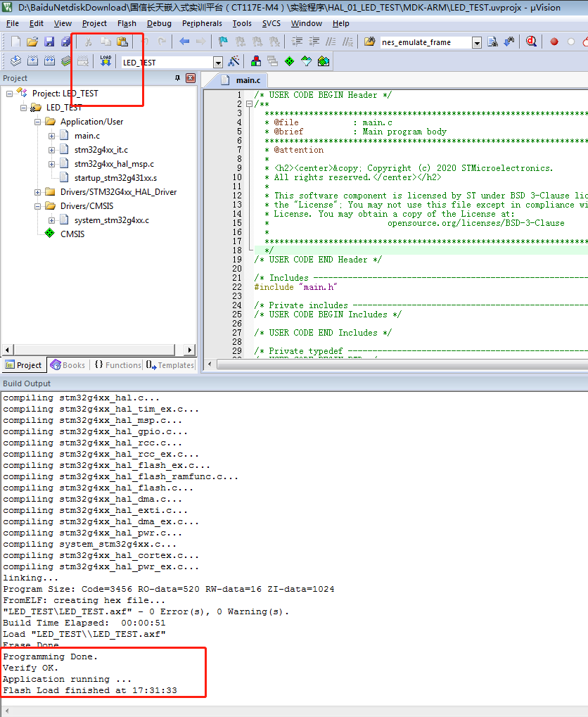
Task: Open the LED_TEST target dropdown
Action: click(x=217, y=63)
